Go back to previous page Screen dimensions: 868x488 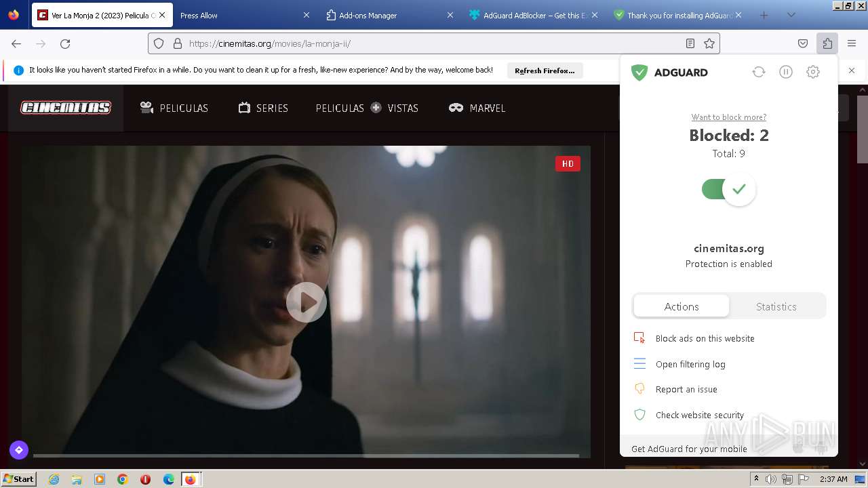(x=16, y=43)
